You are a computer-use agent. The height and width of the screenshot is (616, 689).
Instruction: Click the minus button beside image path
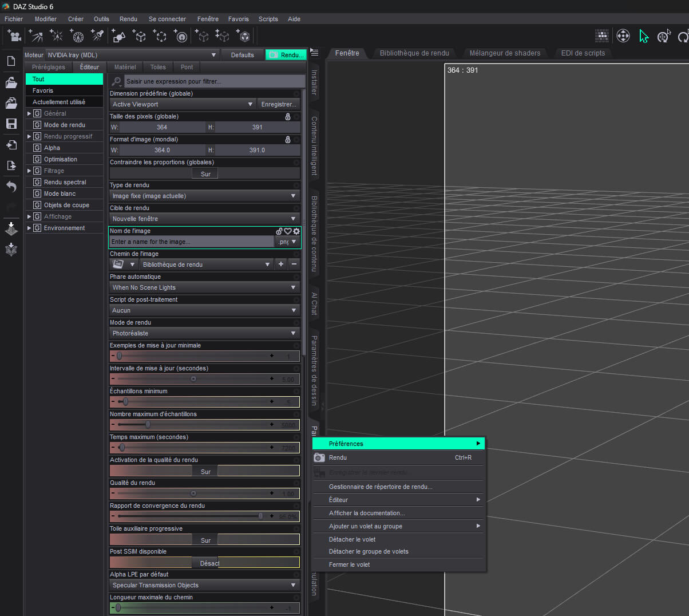(x=294, y=264)
